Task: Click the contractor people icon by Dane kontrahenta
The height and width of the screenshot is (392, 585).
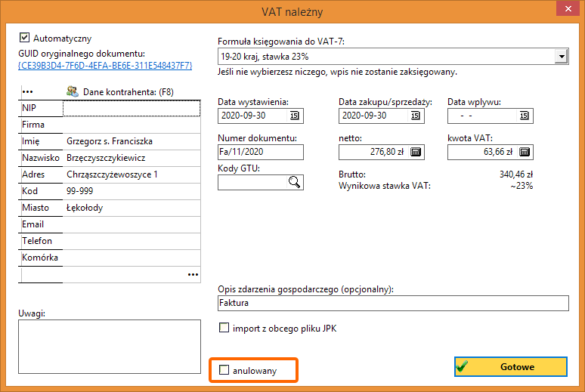Action: pos(73,91)
